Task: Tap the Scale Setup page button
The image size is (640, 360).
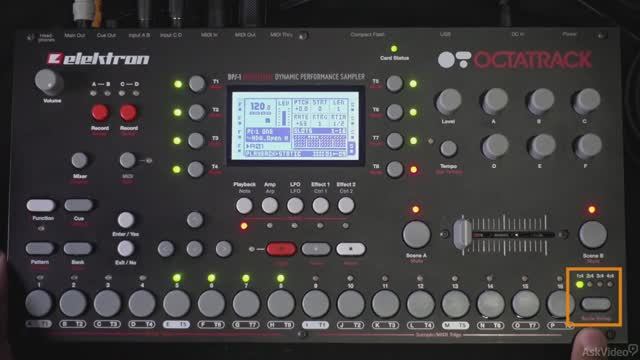Action: coord(596,304)
